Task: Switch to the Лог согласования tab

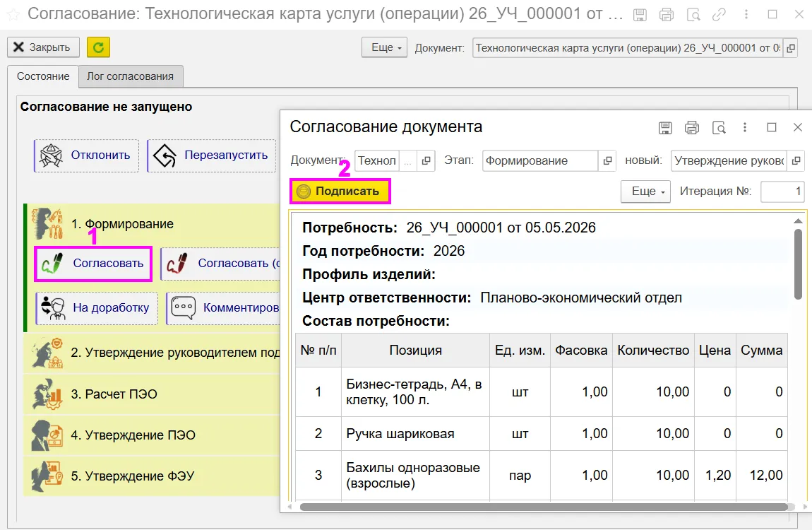Action: pyautogui.click(x=131, y=76)
